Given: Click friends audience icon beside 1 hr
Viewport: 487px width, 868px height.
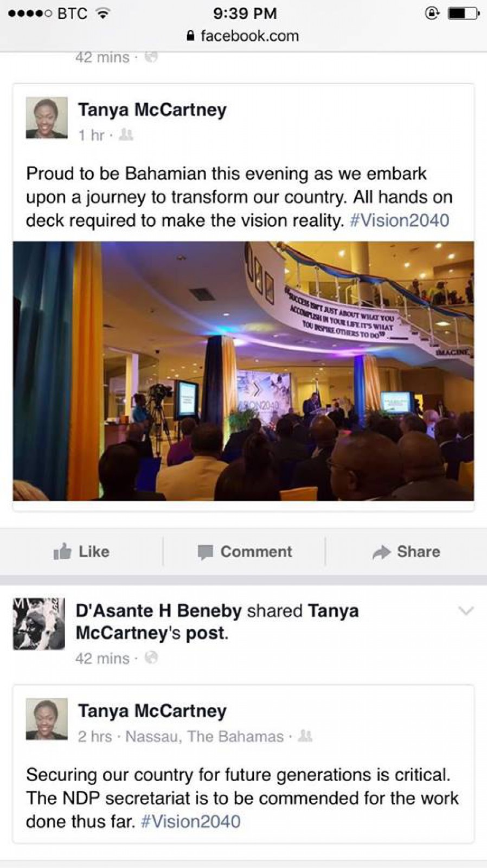Looking at the screenshot, I should 126,135.
